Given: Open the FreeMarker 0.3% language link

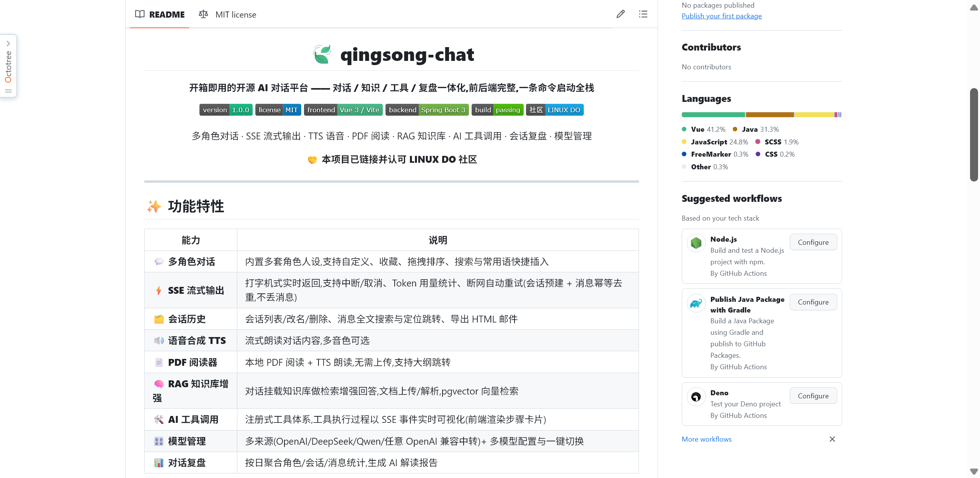Looking at the screenshot, I should (x=715, y=154).
